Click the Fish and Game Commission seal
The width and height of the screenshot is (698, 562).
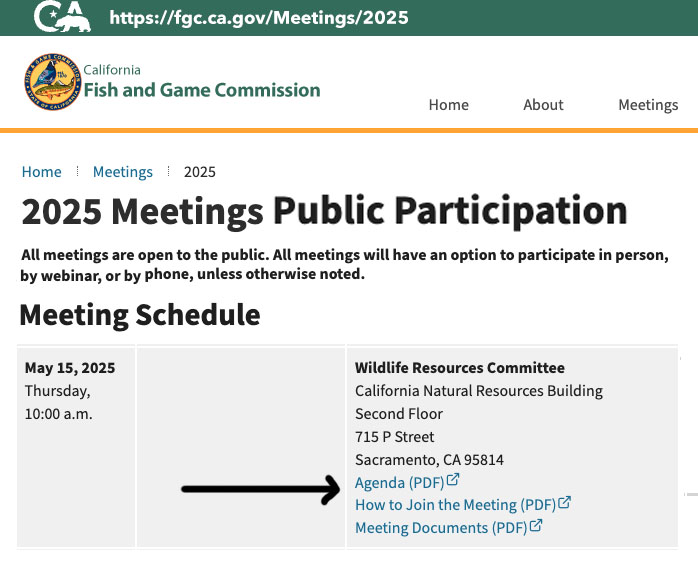pyautogui.click(x=53, y=82)
